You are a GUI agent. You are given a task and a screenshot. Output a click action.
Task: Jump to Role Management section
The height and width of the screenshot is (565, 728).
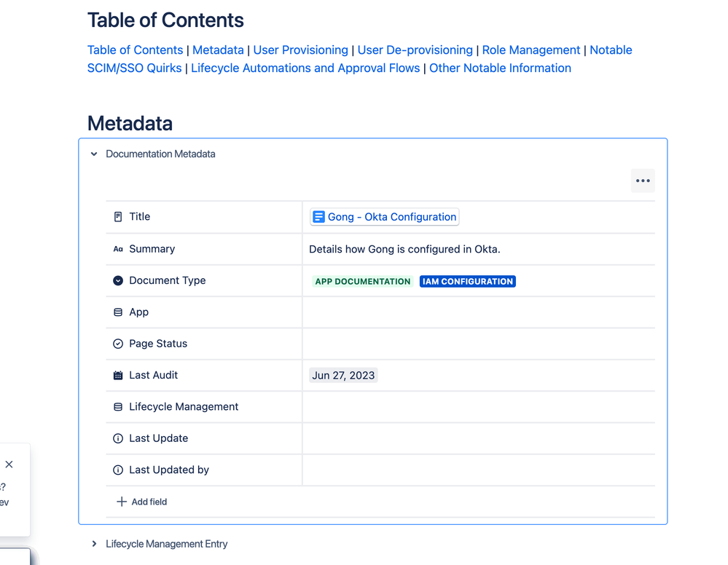point(531,50)
